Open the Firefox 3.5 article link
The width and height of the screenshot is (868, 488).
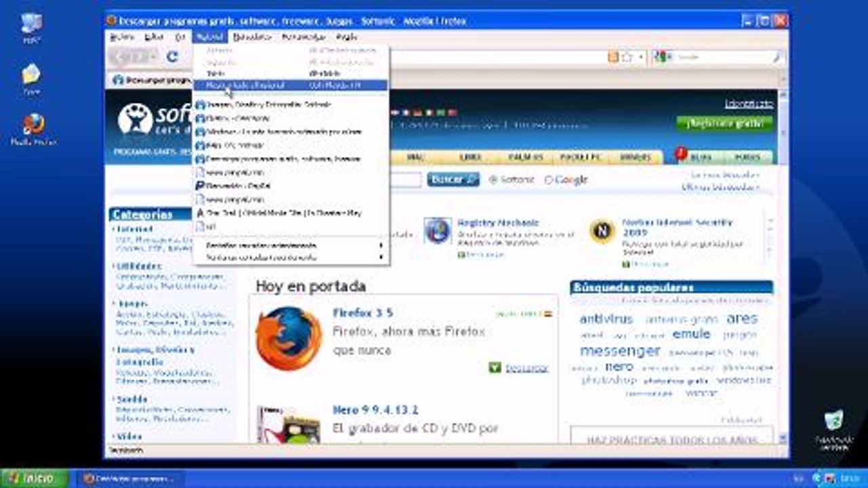point(363,312)
